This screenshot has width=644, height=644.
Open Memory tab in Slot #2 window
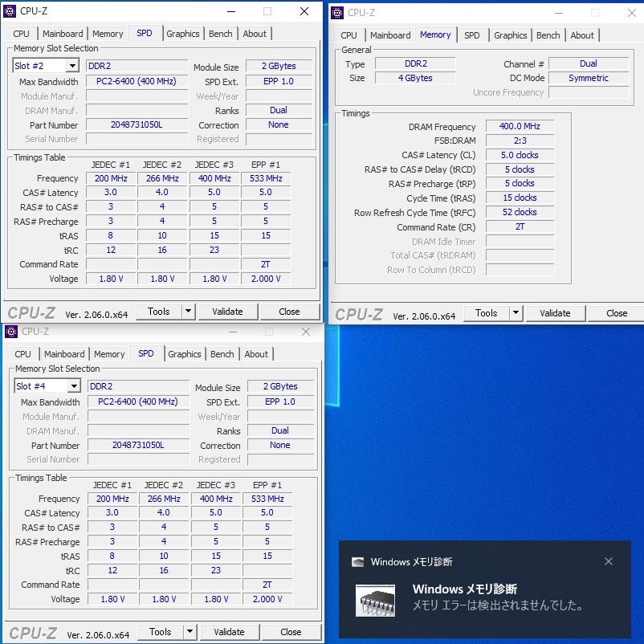[x=108, y=34]
